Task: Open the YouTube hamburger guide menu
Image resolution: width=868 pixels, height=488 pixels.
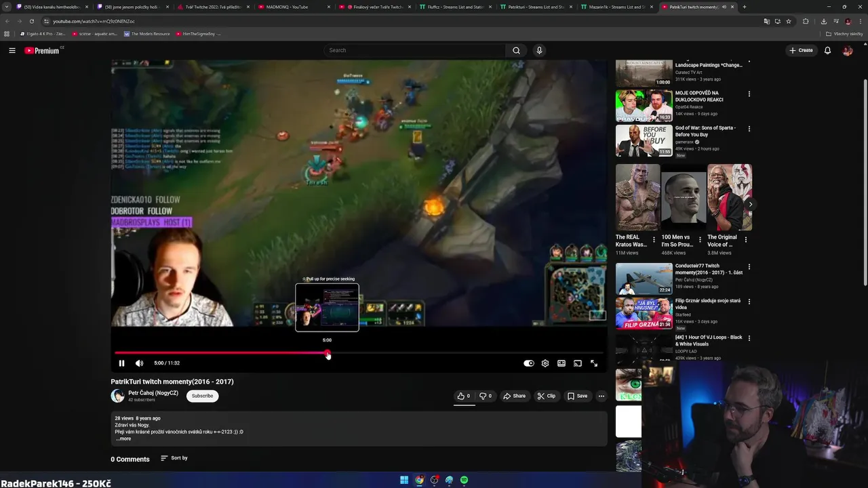Action: coord(12,50)
